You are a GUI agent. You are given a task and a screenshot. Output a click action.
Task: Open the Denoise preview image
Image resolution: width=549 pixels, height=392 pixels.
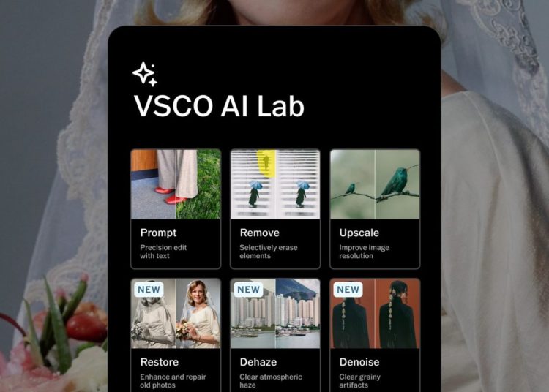click(375, 314)
